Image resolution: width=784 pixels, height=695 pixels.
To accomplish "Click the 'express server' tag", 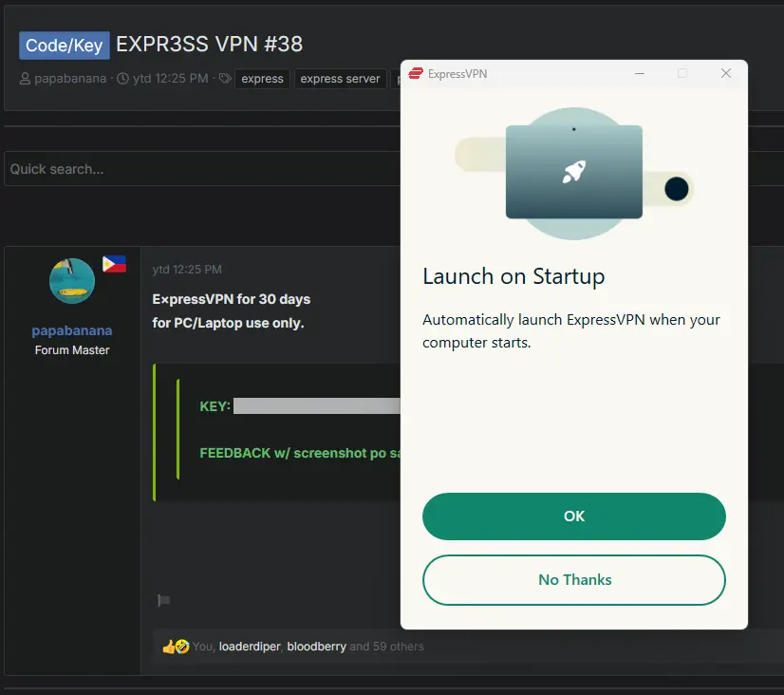I will (x=340, y=79).
